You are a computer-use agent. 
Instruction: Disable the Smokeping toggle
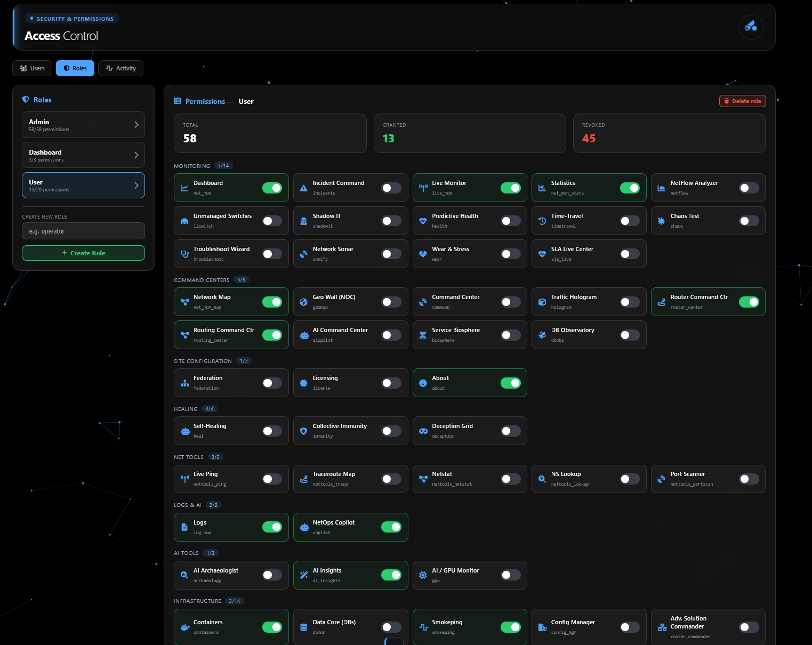[x=511, y=627]
